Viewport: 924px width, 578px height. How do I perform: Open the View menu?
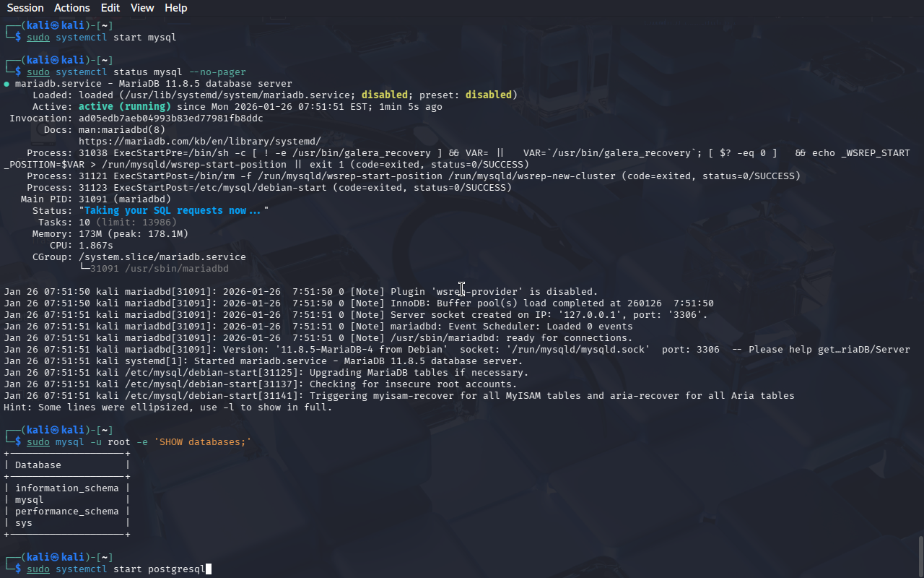(x=142, y=8)
